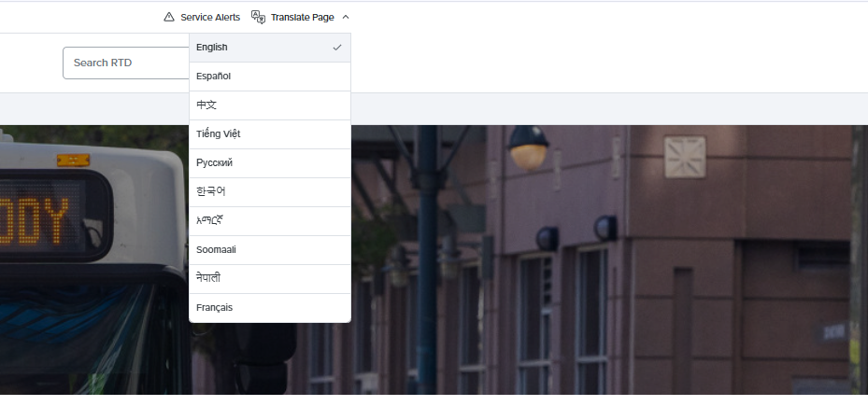
Task: Open the Service Alerts link
Action: pos(202,17)
